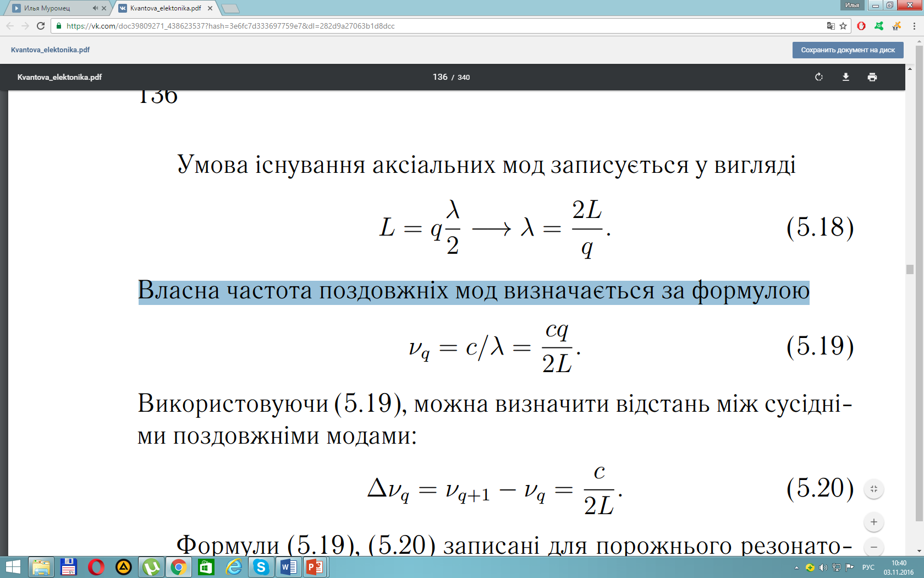
Task: Click the PDF viewer scroll-up arrow
Action: 910,69
